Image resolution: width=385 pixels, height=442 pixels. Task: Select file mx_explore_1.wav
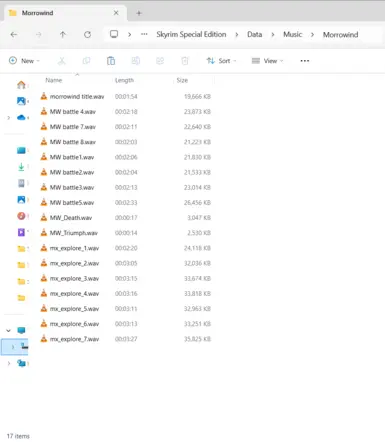pyautogui.click(x=74, y=248)
